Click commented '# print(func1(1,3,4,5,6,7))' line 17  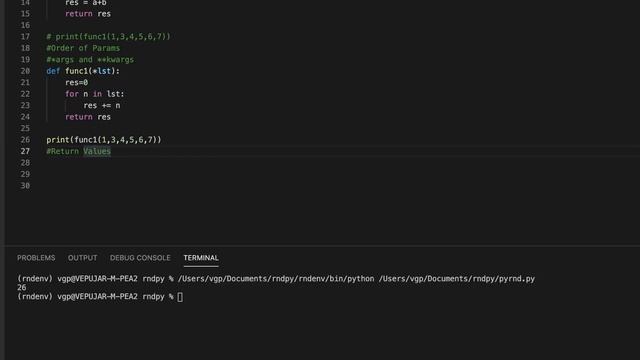pyautogui.click(x=109, y=37)
